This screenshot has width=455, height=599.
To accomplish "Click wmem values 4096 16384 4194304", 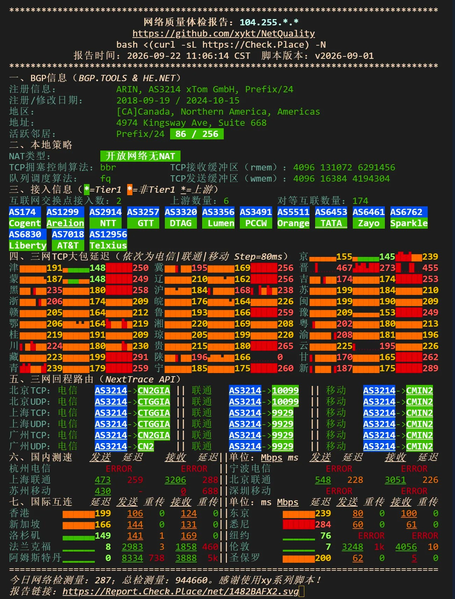I will click(341, 178).
